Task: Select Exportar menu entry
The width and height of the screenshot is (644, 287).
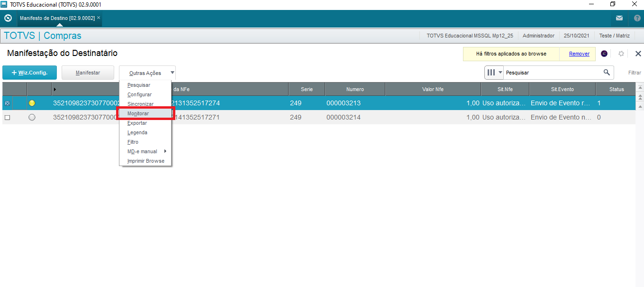Action: point(137,123)
